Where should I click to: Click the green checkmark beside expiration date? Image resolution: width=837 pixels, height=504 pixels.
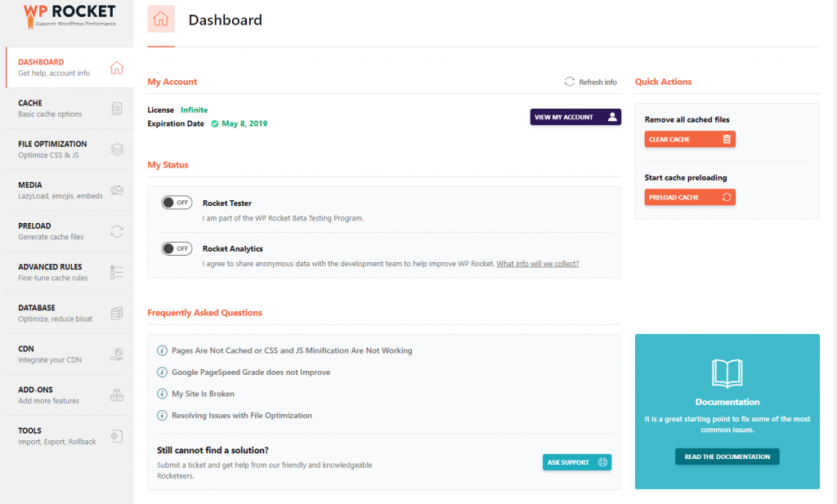[x=215, y=123]
